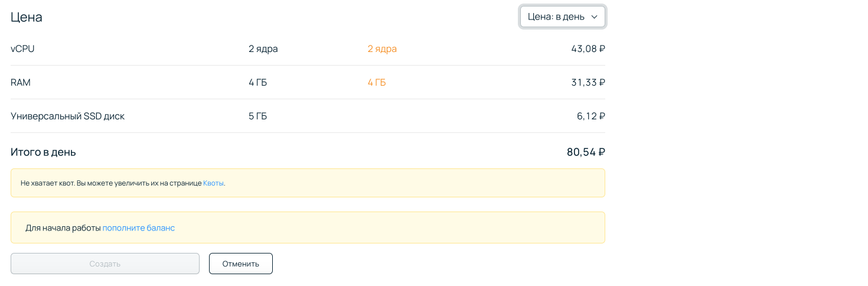Click the total price 80,54 ₽
The height and width of the screenshot is (286, 868).
586,152
